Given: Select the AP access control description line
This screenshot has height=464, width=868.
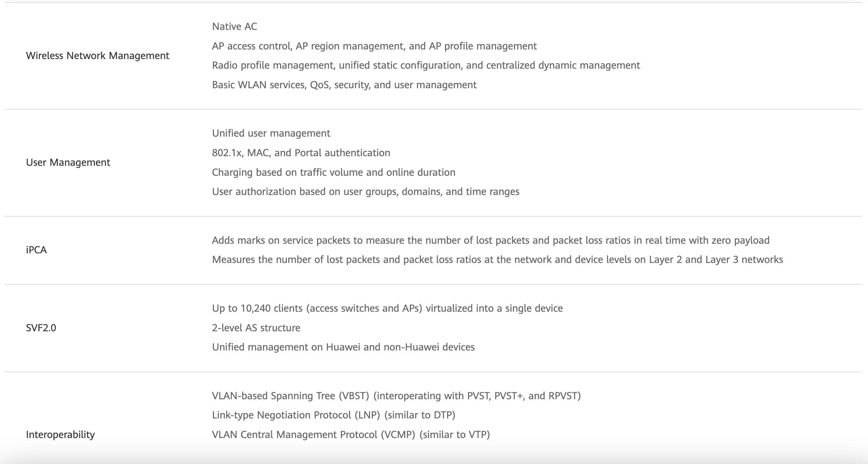Looking at the screenshot, I should pyautogui.click(x=374, y=46).
